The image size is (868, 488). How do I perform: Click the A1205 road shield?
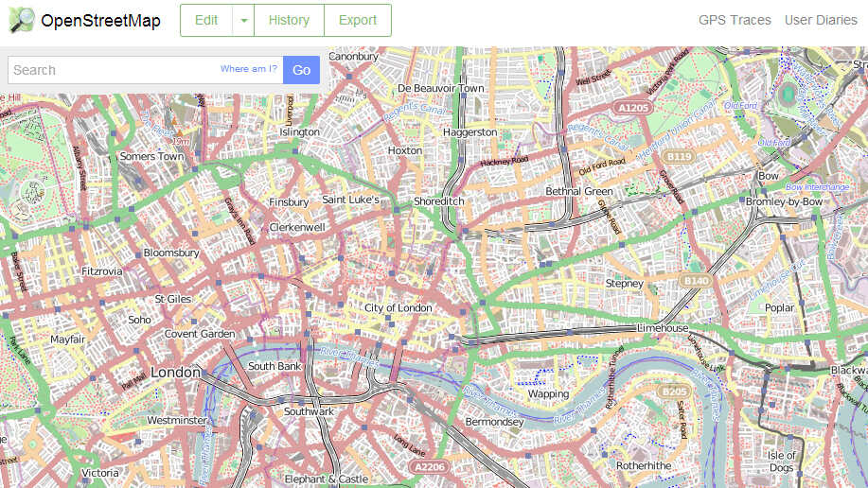pos(632,107)
